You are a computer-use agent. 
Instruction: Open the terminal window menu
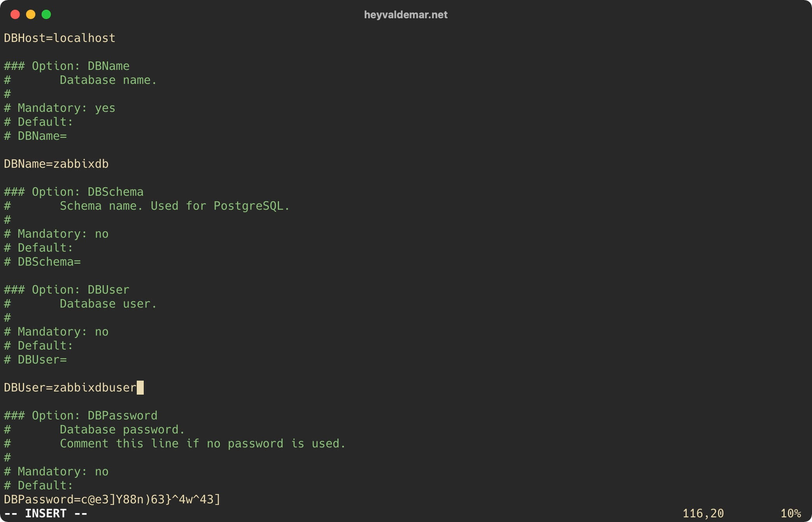[406, 14]
